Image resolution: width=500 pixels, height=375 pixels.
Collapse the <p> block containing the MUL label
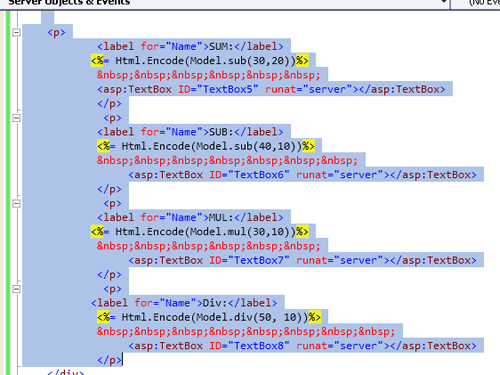point(16,203)
